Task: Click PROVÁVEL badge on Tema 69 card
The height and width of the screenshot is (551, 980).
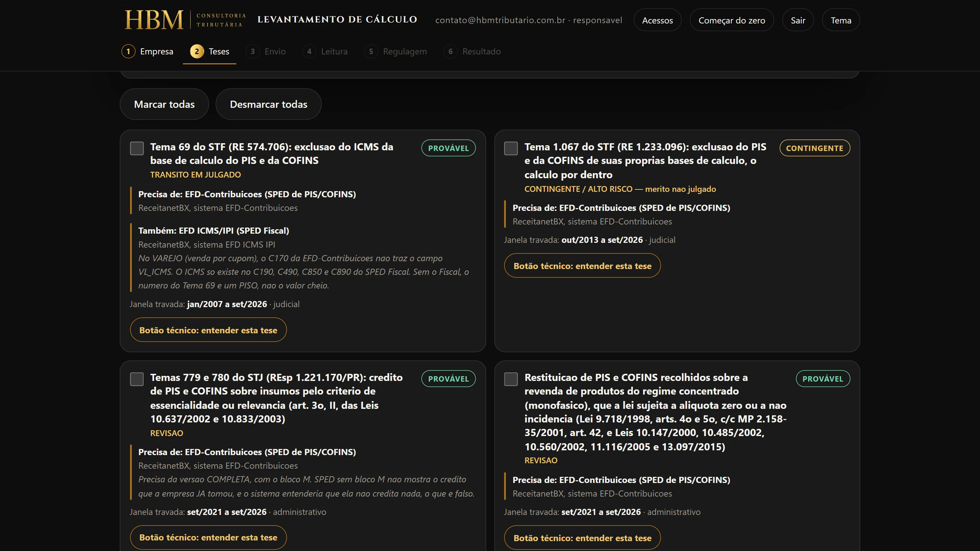Action: click(x=448, y=148)
